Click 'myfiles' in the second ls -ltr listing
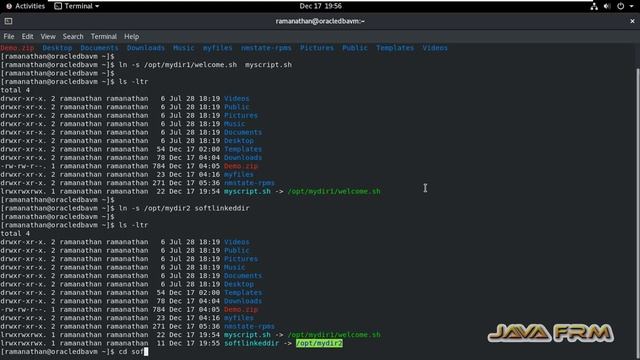640x360 pixels. click(239, 318)
